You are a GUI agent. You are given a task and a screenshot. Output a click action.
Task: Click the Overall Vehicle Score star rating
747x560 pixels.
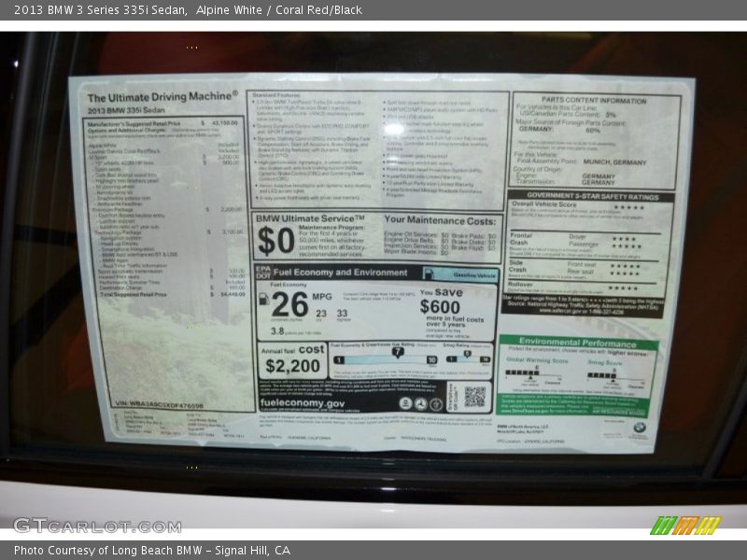pos(628,207)
